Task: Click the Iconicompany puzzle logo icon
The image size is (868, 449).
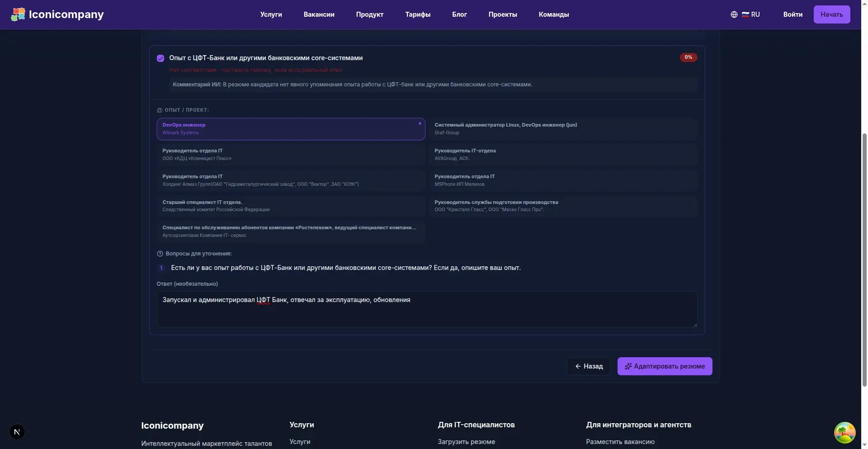Action: tap(18, 14)
